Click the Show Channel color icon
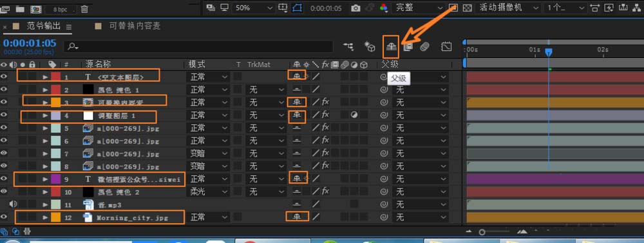This screenshot has width=644, height=243. (384, 8)
